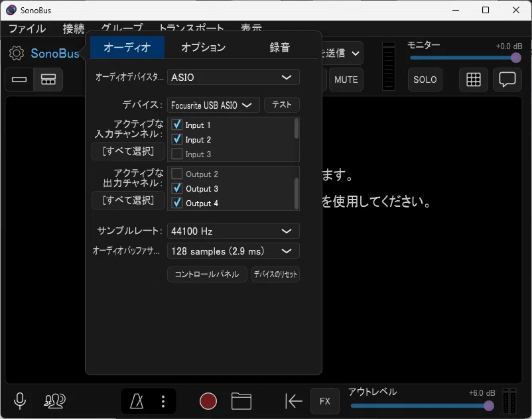Check the Input 3 channel
This screenshot has width=532, height=419.
pyautogui.click(x=176, y=154)
